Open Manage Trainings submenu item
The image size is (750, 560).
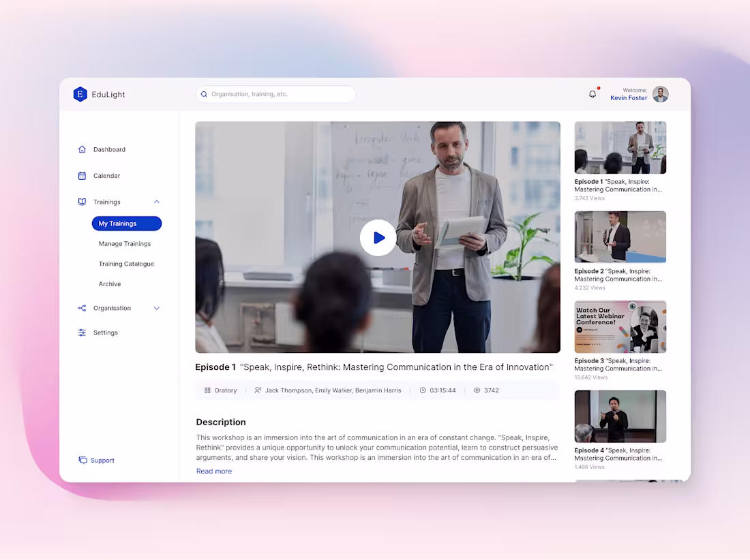(125, 244)
